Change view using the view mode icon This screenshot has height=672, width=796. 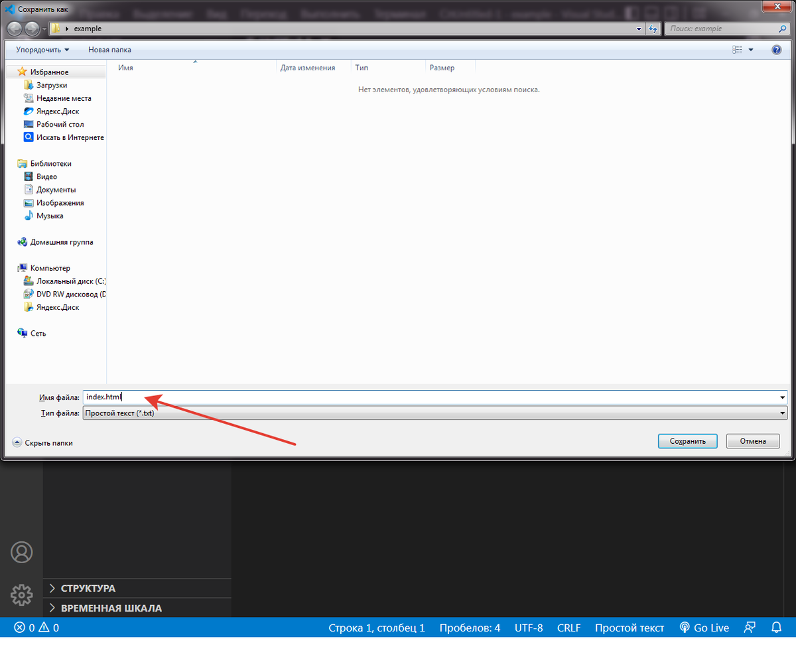[x=738, y=50]
